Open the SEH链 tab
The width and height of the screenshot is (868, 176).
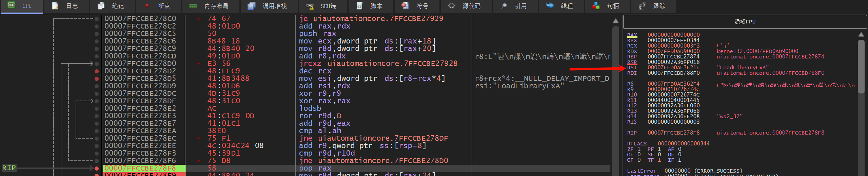tap(323, 6)
